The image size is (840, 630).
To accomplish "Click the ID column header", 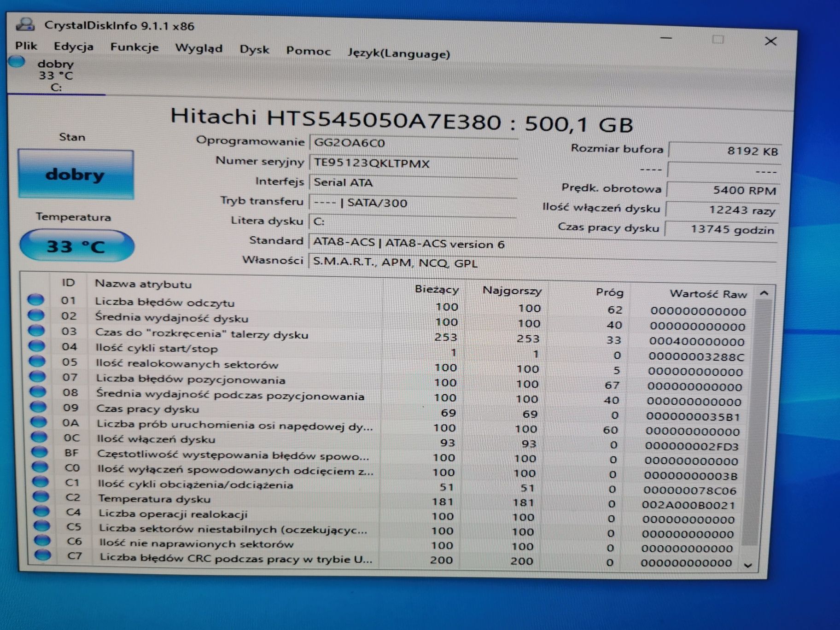I will 68,283.
